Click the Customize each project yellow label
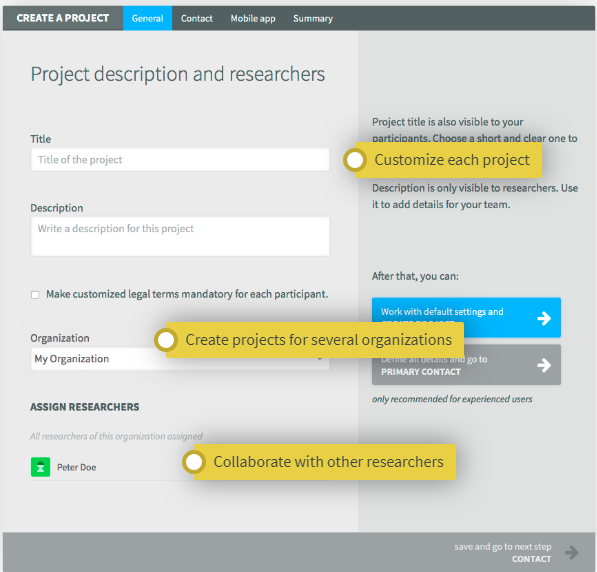597x572 pixels. [449, 160]
